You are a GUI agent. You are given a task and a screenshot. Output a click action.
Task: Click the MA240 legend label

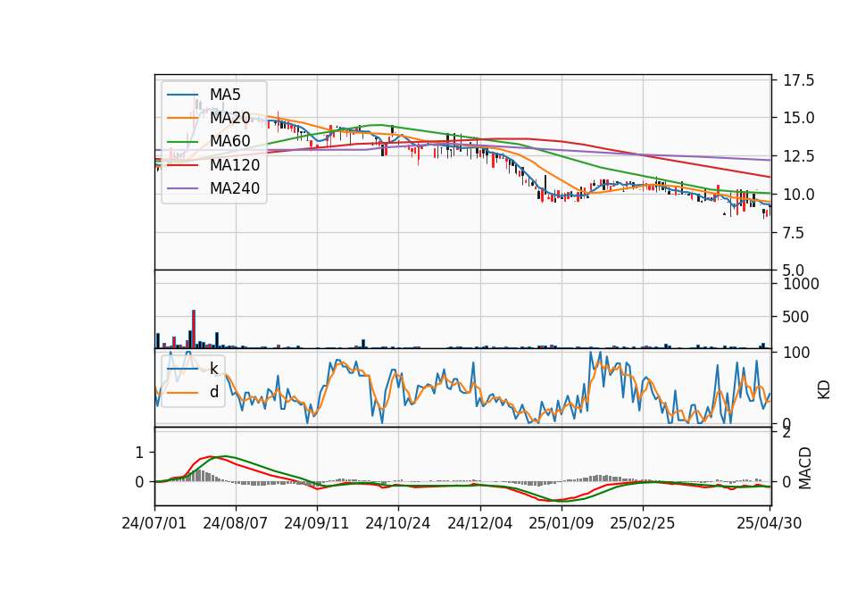235,188
